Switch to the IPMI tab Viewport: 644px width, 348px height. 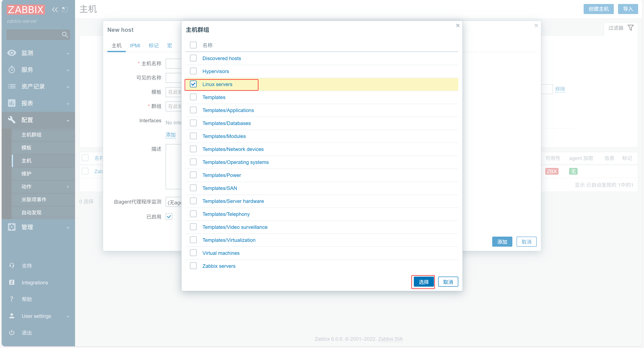135,45
